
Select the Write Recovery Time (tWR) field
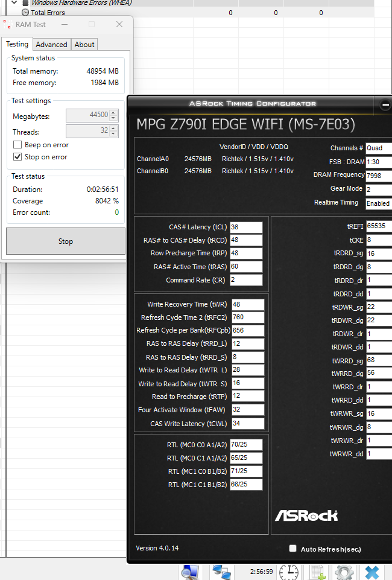click(x=248, y=304)
